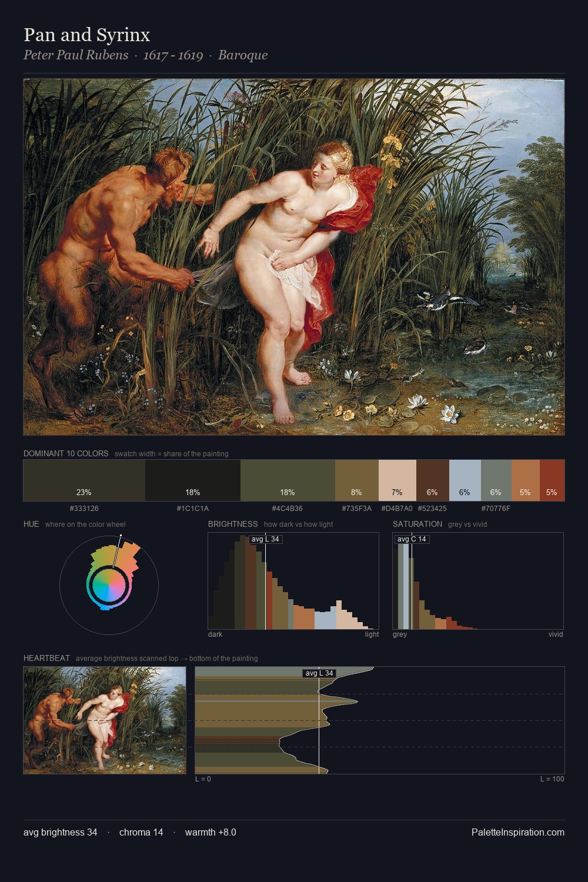Click the hex code text #D4B7A0
This screenshot has width=588, height=882.
coord(397,509)
